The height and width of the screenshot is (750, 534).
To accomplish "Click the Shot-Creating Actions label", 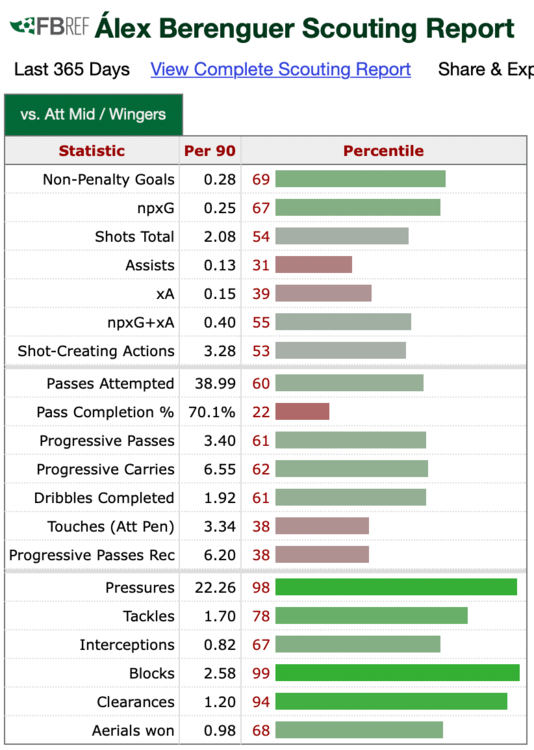I will pyautogui.click(x=96, y=351).
